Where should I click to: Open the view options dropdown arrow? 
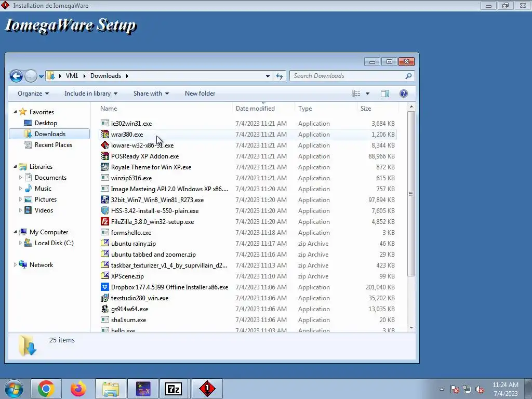tap(367, 94)
